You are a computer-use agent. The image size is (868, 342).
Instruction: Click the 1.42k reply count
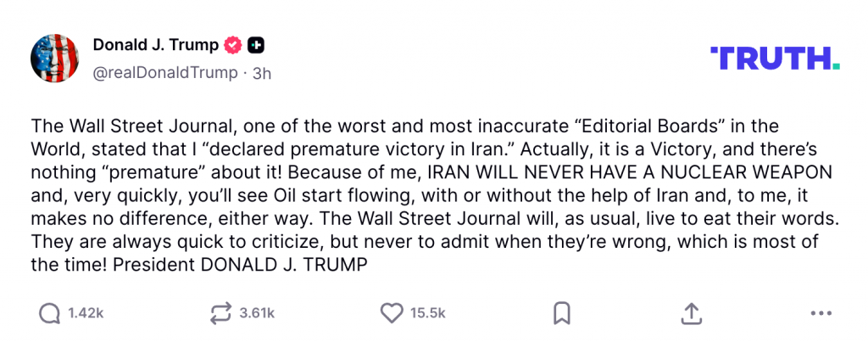[86, 313]
